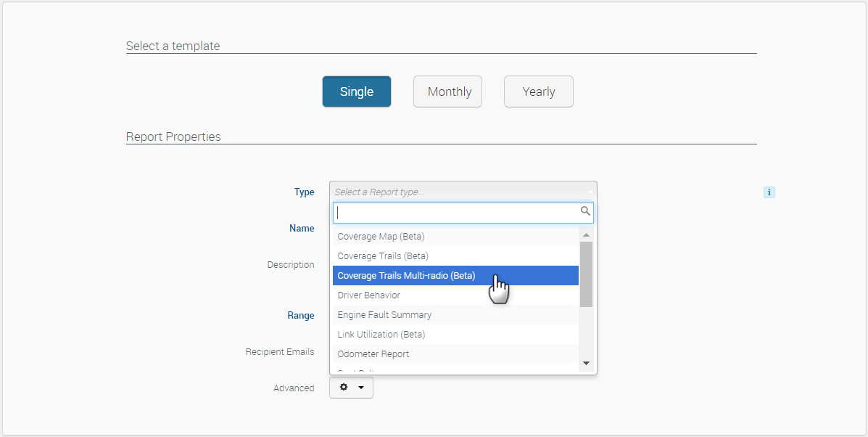
Task: Click the report list scrollbar thumb
Action: pos(586,274)
